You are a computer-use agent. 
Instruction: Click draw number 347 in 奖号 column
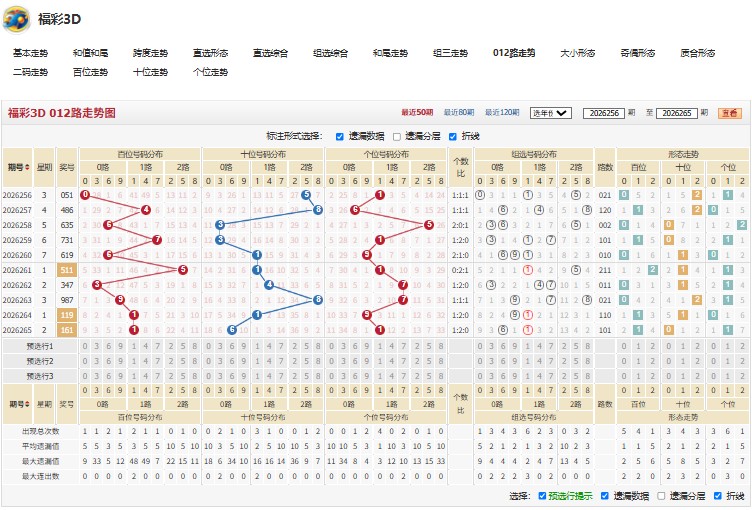coord(67,285)
